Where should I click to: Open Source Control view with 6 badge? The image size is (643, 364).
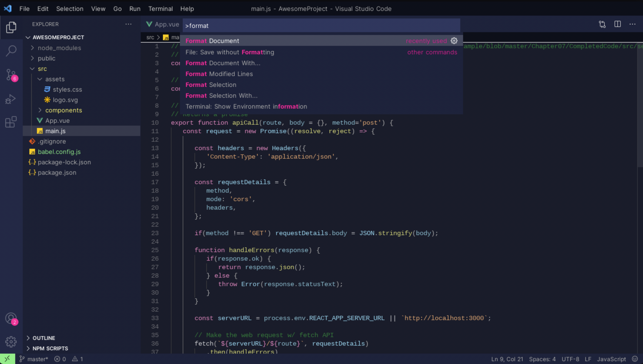pos(11,75)
